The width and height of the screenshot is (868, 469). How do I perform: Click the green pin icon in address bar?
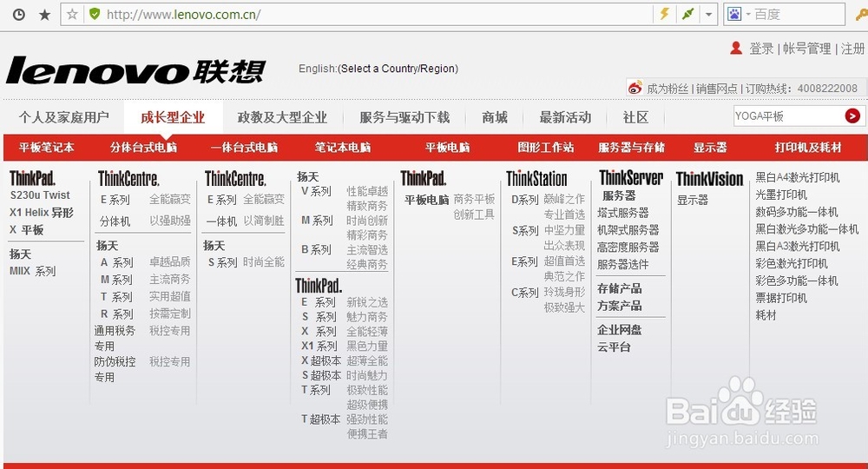pos(688,14)
